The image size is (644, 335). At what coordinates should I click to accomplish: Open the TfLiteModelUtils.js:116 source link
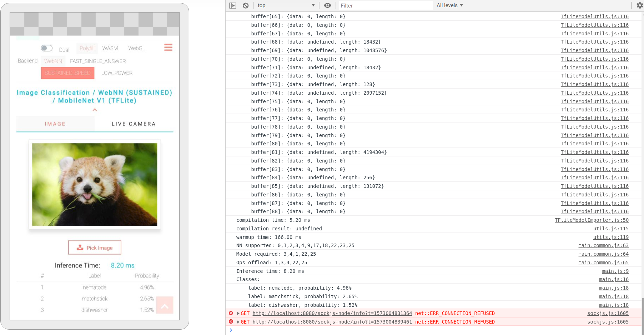(x=594, y=16)
